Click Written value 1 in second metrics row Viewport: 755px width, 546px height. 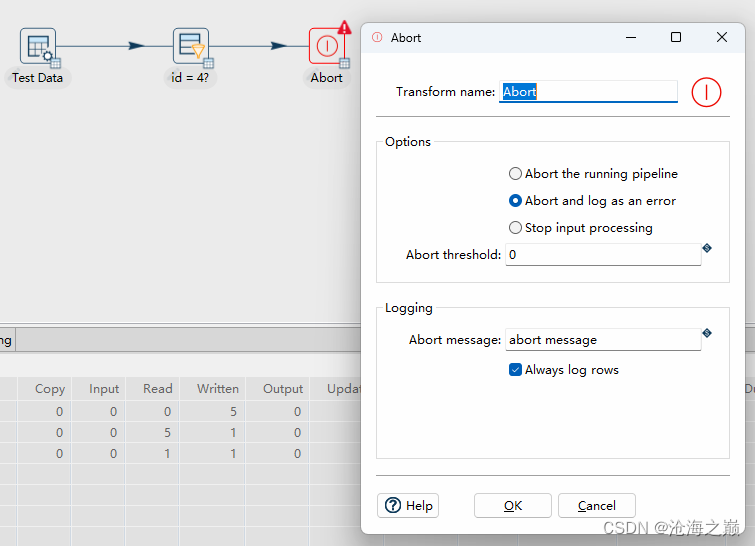(233, 432)
